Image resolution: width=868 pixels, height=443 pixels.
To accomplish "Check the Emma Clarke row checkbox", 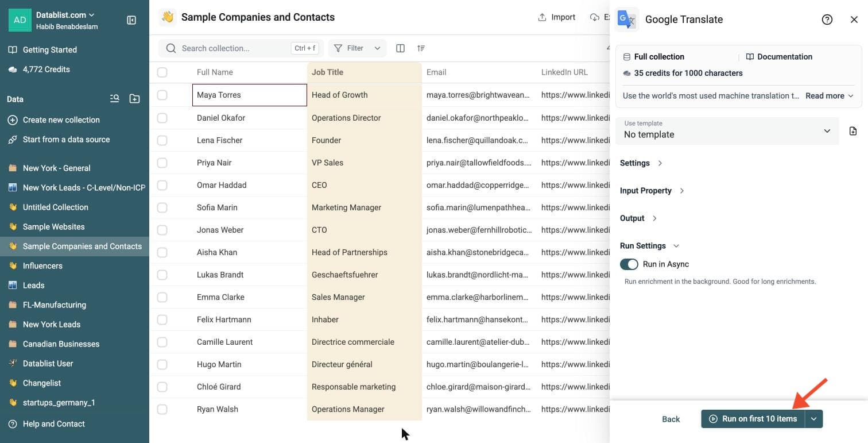I will click(x=162, y=297).
